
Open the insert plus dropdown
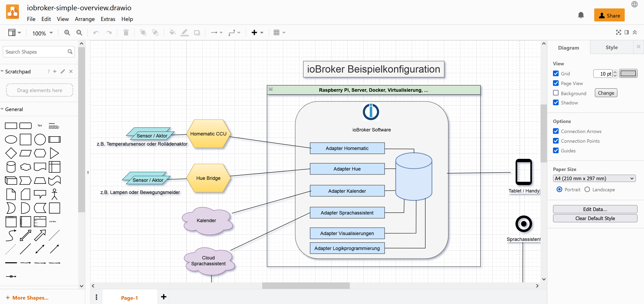tap(258, 32)
